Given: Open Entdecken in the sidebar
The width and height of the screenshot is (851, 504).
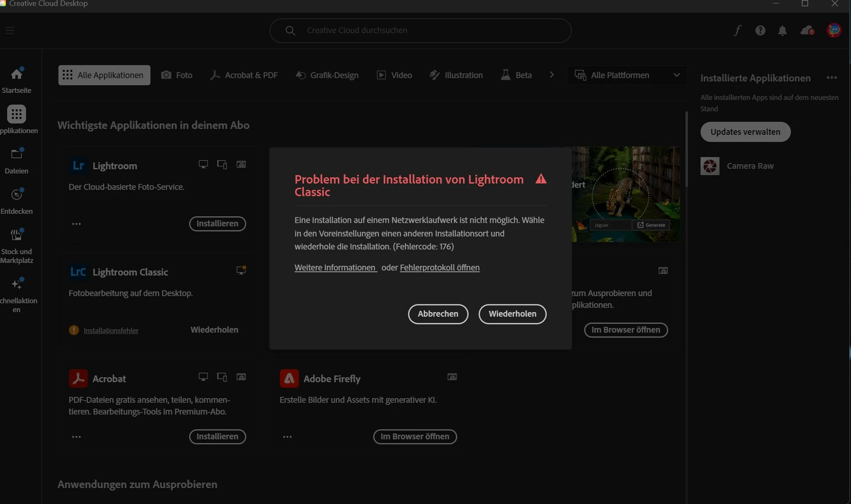Looking at the screenshot, I should point(16,195).
